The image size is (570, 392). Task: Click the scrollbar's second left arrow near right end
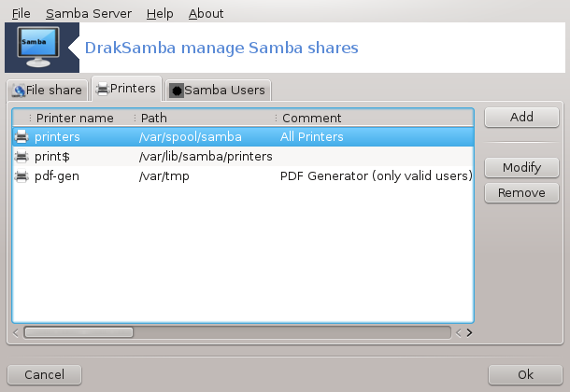(x=459, y=333)
